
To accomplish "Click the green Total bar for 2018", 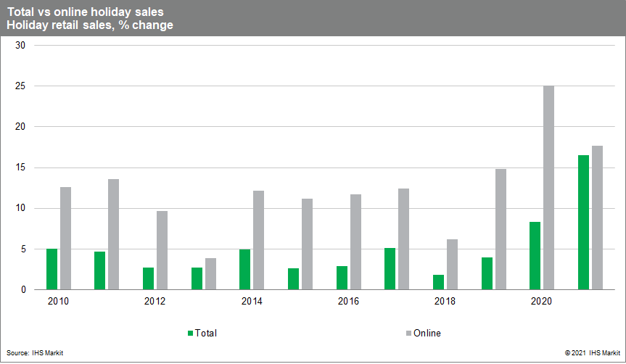I will [438, 282].
